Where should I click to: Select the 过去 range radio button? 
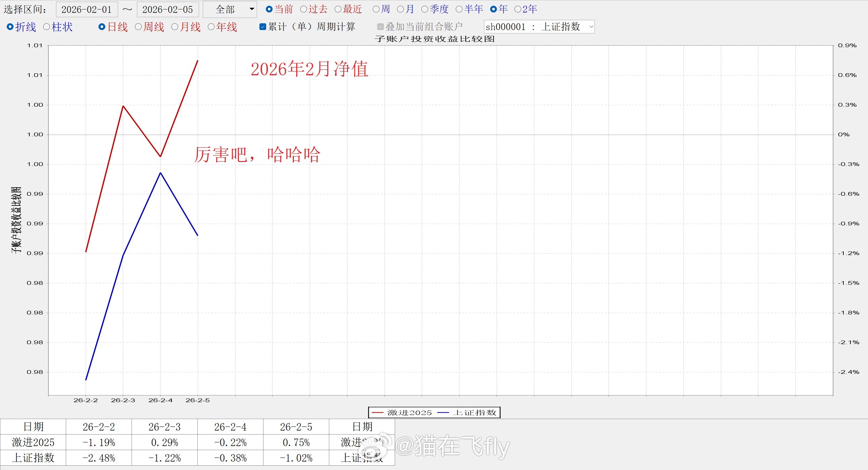coord(304,9)
